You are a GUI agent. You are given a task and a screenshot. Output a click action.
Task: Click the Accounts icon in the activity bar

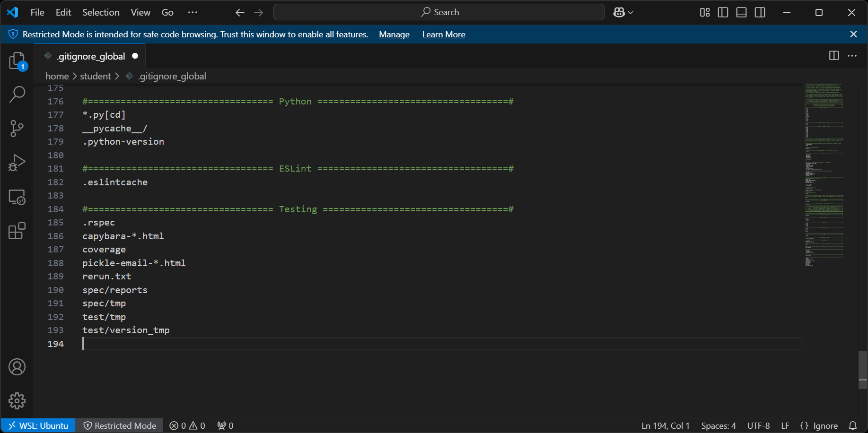tap(17, 366)
